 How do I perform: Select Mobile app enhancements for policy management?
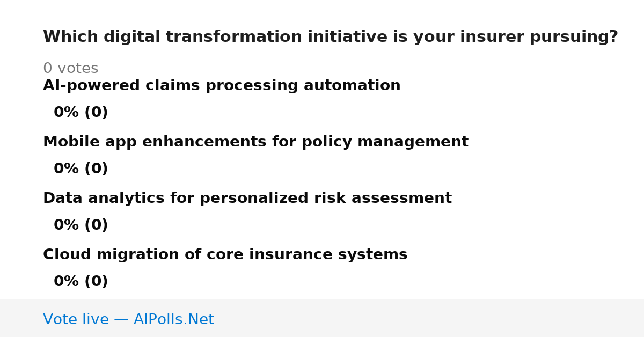[x=255, y=142]
